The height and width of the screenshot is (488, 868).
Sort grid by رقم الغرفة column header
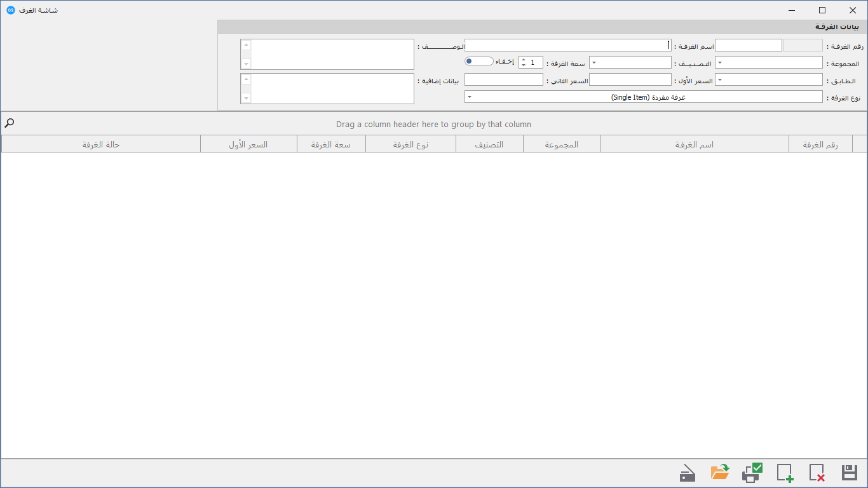[x=820, y=144]
